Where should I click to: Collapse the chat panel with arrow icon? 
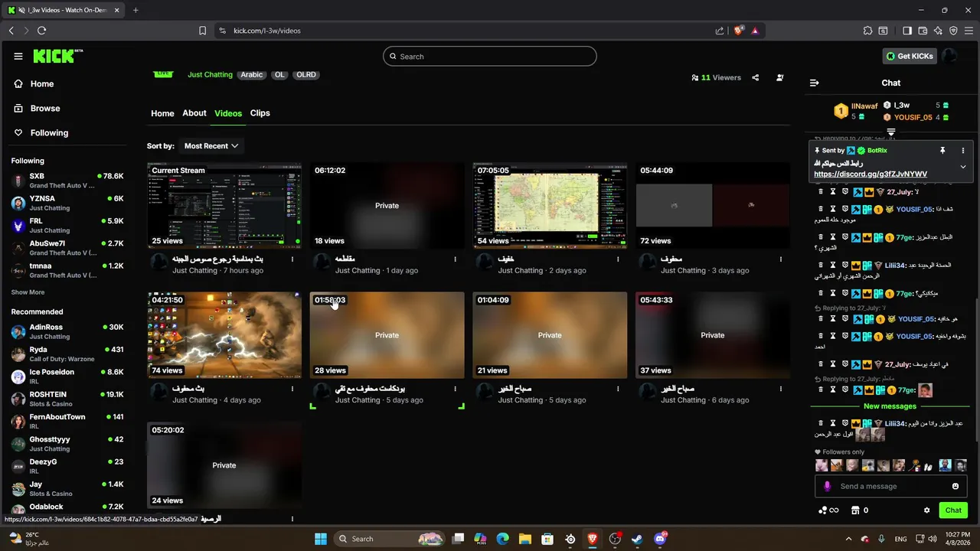tap(815, 83)
